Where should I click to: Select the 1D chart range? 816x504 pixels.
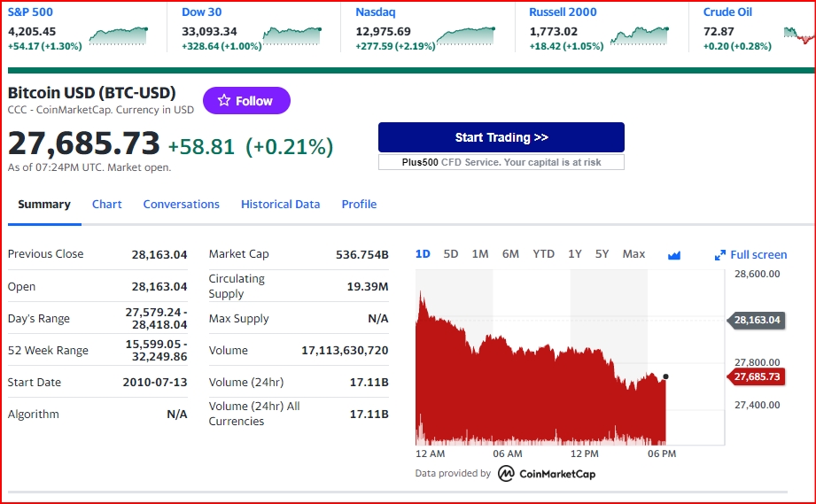[x=423, y=254]
